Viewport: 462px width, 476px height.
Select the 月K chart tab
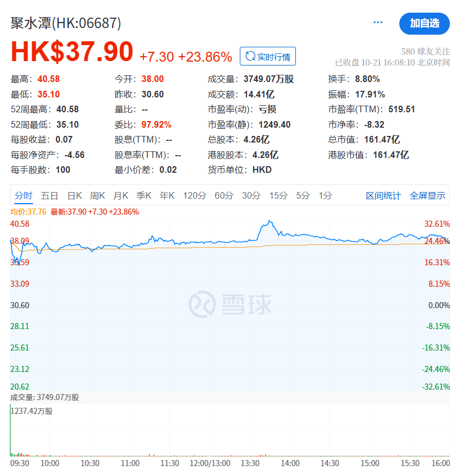click(x=121, y=195)
